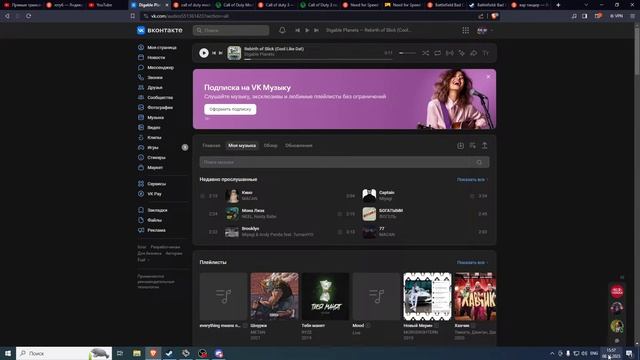Switch to the Обзор tab
Viewport: 640px width, 360px height.
pyautogui.click(x=271, y=146)
